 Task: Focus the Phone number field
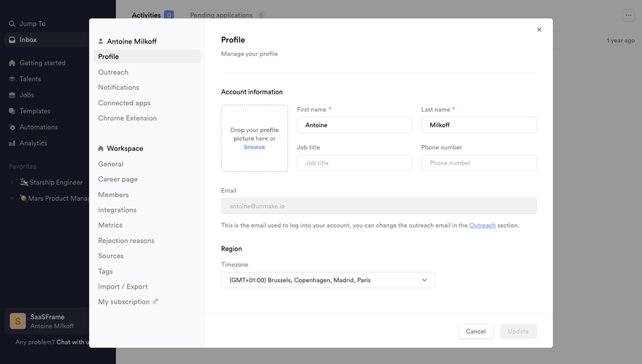point(479,162)
